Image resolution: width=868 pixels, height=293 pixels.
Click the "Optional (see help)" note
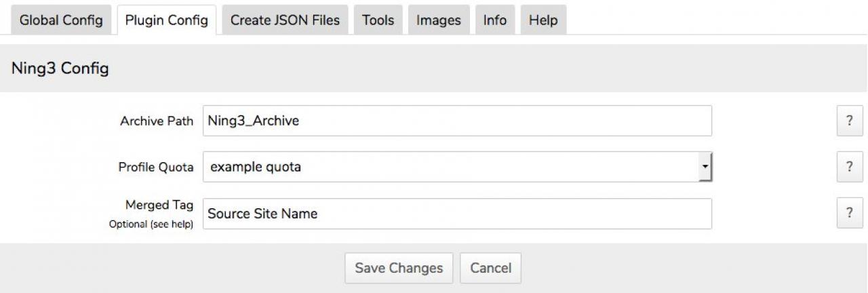pos(151,224)
